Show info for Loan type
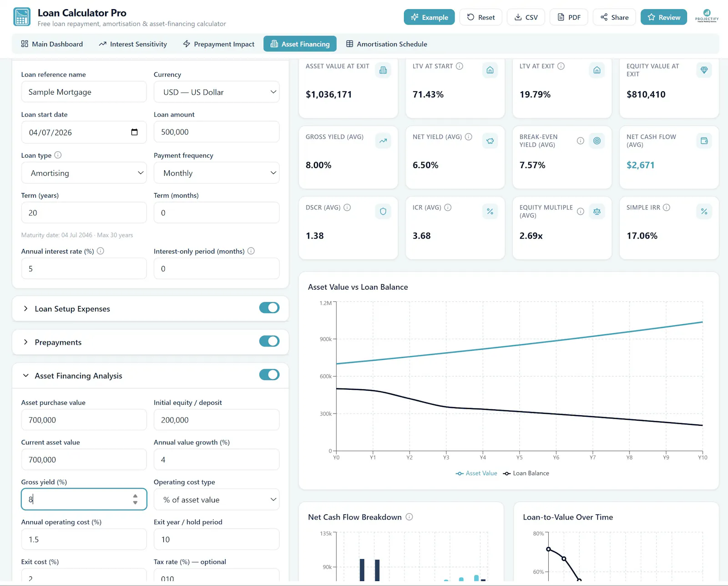The width and height of the screenshot is (728, 586). (58, 155)
